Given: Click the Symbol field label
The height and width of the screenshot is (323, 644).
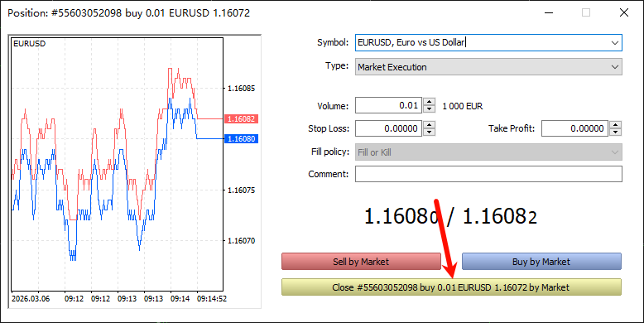Looking at the screenshot, I should coord(333,42).
